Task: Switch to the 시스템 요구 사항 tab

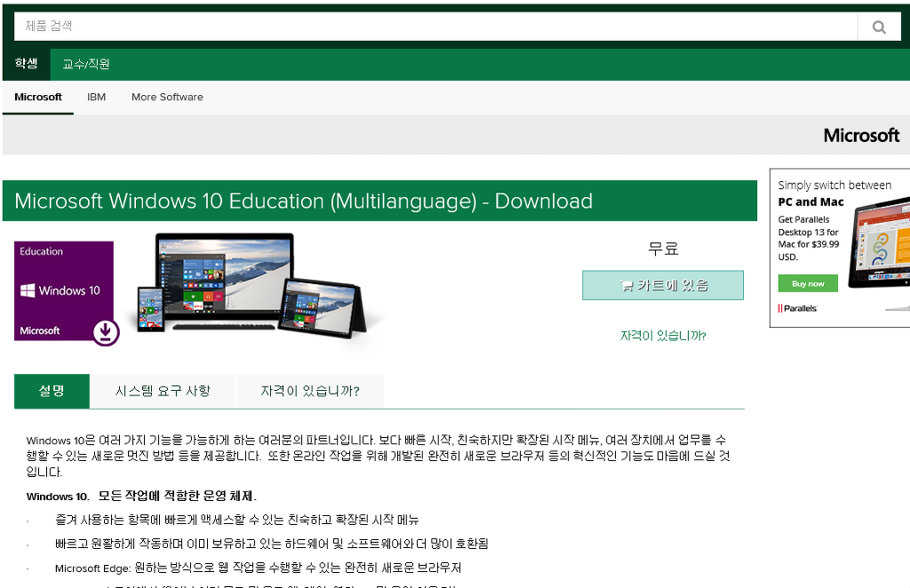Action: click(163, 391)
